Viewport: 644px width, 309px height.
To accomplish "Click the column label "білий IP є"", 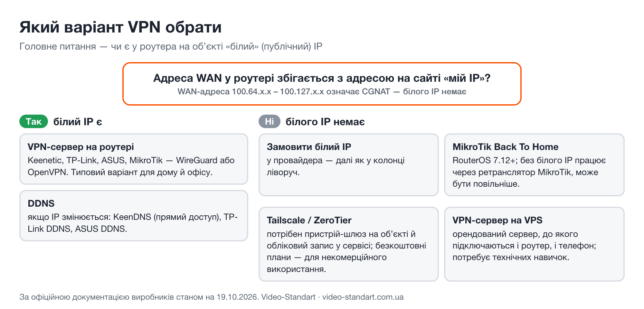I will point(78,122).
